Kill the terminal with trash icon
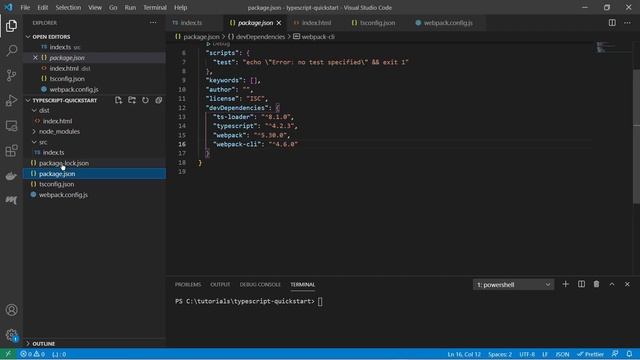 pyautogui.click(x=596, y=284)
